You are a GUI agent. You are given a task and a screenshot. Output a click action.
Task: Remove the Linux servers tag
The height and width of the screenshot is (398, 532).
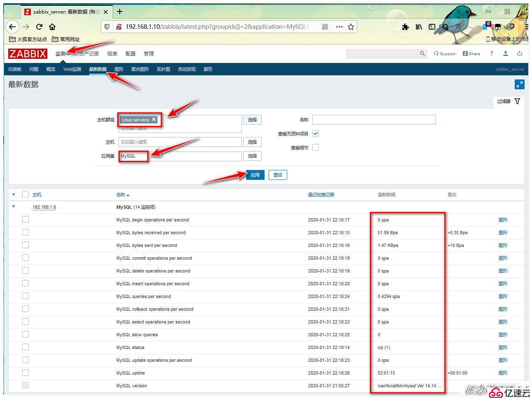pos(154,119)
